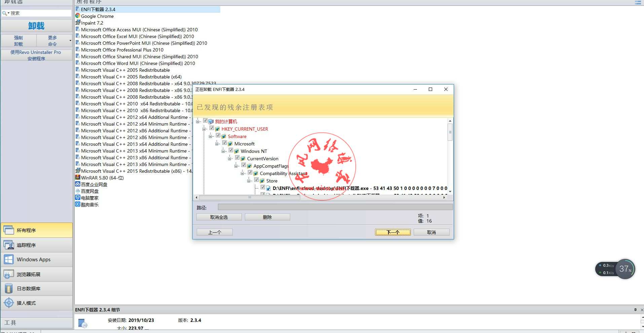644x333 pixels.
Task: Collapse the CurrentVersion node
Action: pos(230,159)
